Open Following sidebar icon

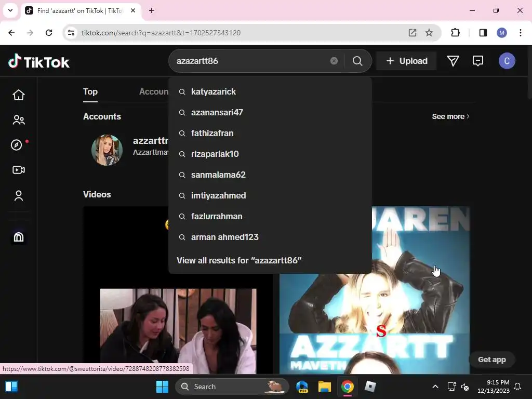(19, 120)
